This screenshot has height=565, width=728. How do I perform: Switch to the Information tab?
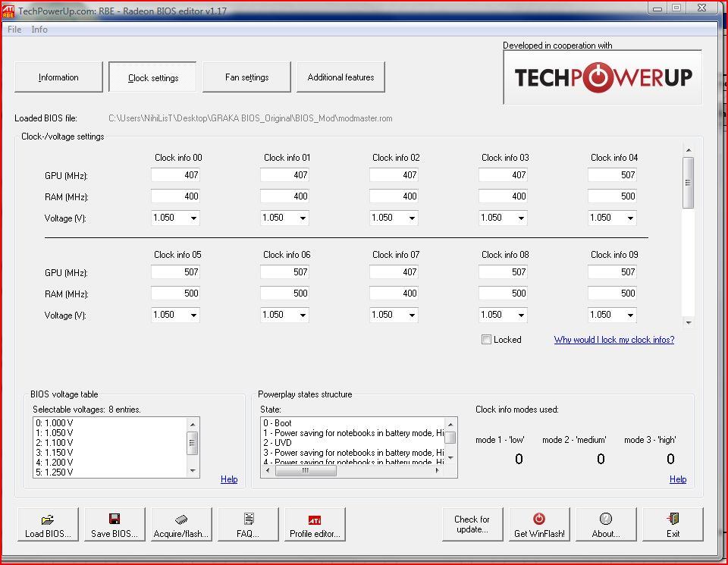(x=58, y=77)
